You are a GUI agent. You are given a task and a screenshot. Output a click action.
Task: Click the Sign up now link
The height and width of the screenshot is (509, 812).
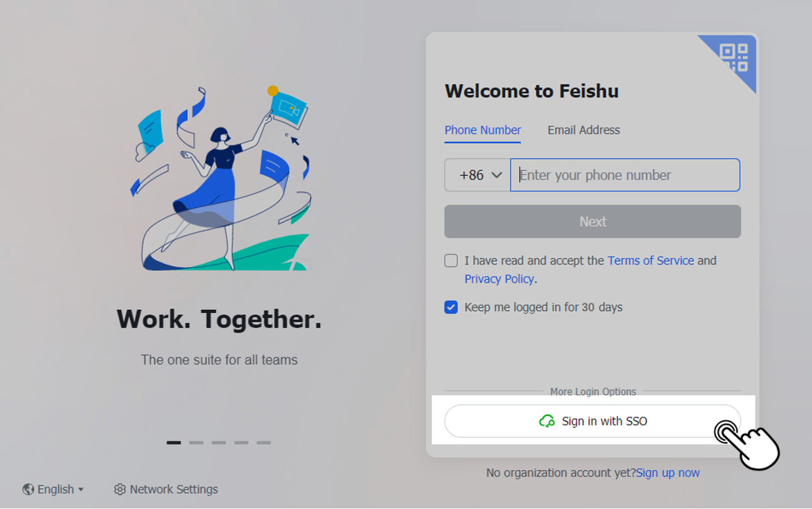[668, 473]
